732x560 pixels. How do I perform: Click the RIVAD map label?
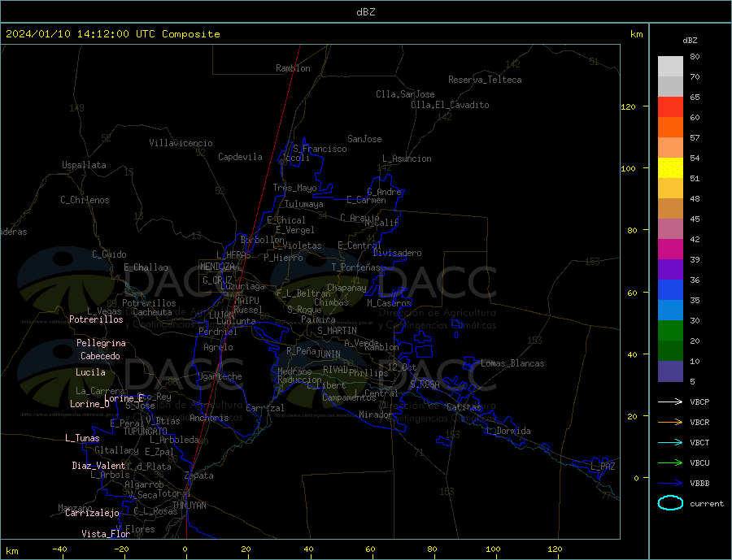pyautogui.click(x=335, y=370)
